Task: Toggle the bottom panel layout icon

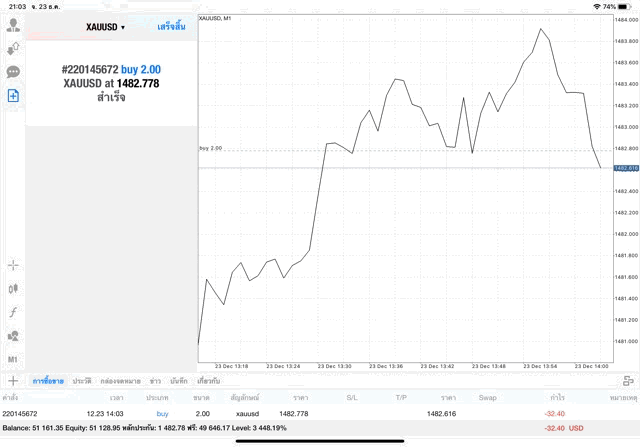Action: click(x=627, y=381)
